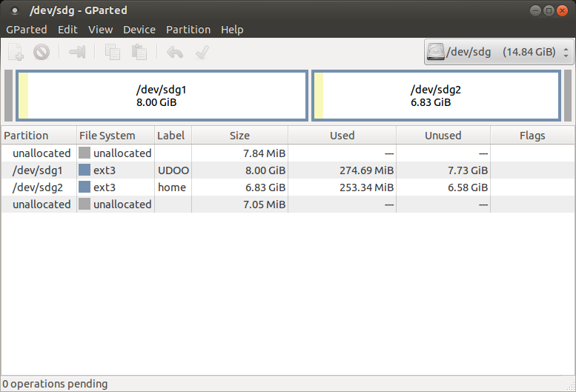Click the hard disk icon in device selector

[x=435, y=53]
